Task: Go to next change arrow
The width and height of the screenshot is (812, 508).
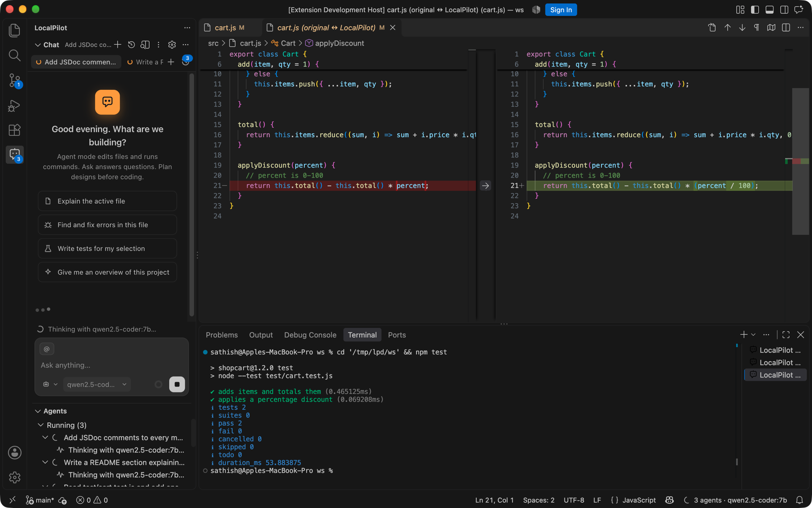Action: [742, 28]
